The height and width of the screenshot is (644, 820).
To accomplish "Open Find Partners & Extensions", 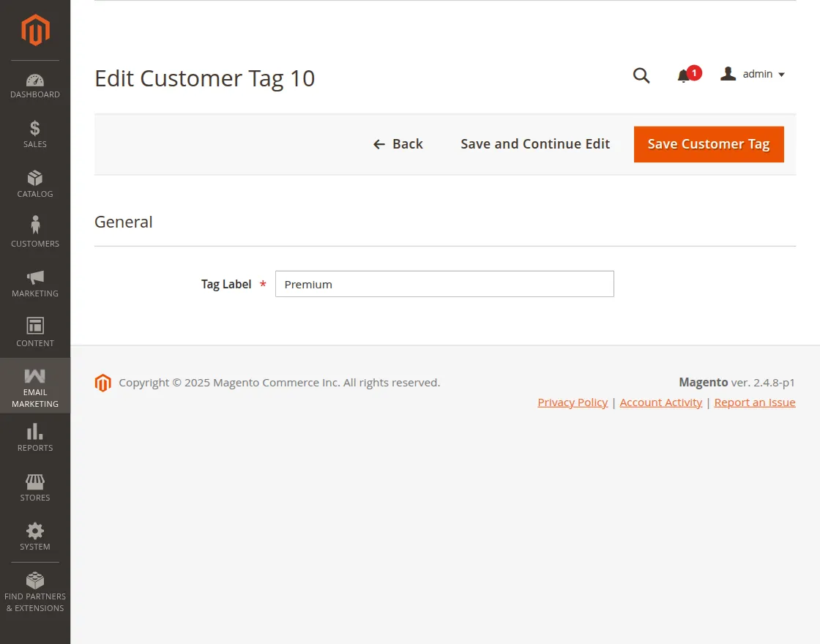I will coord(35,591).
